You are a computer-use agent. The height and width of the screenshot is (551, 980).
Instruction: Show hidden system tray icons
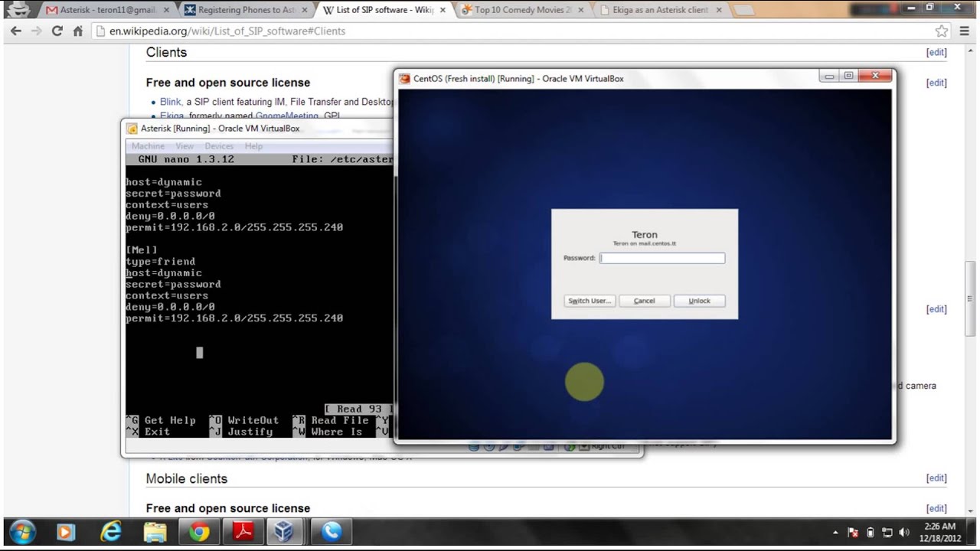point(835,533)
